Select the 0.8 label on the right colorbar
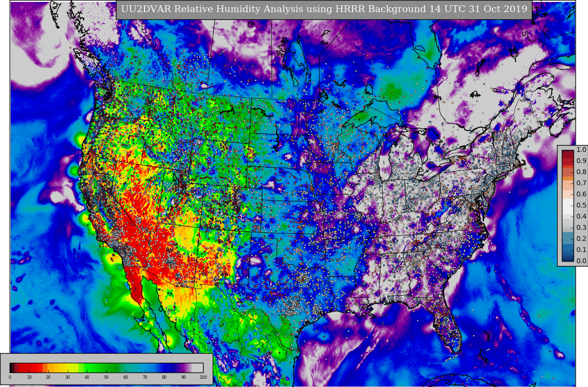The height and width of the screenshot is (387, 588). click(581, 172)
